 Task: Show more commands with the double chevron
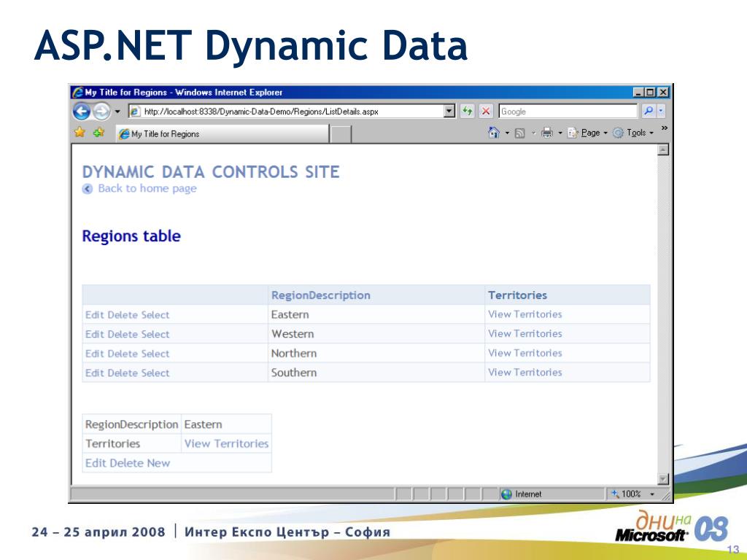[664, 128]
